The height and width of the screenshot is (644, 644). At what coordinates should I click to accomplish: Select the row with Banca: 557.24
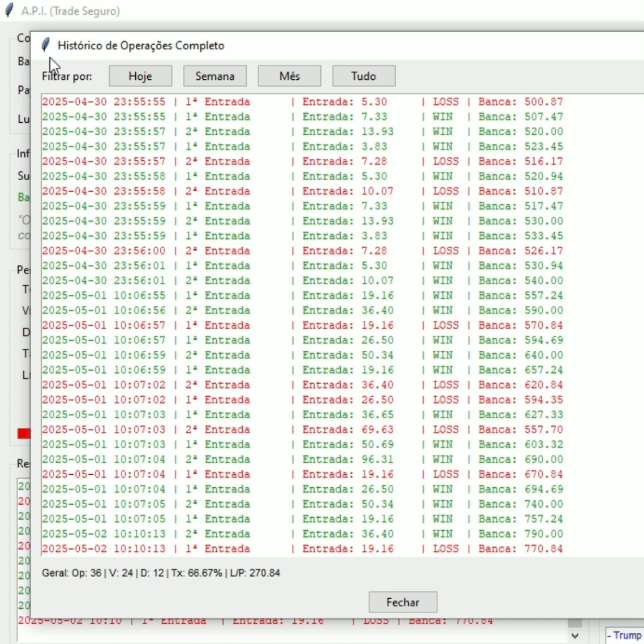[x=302, y=296]
